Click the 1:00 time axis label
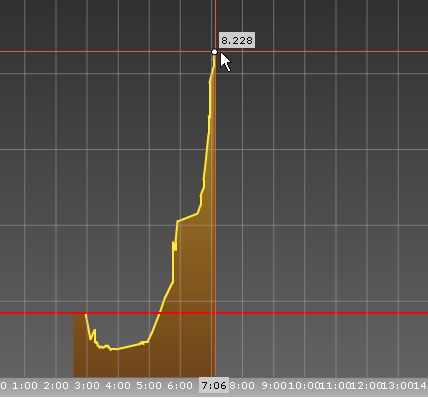This screenshot has height=398, width=428. click(25, 386)
